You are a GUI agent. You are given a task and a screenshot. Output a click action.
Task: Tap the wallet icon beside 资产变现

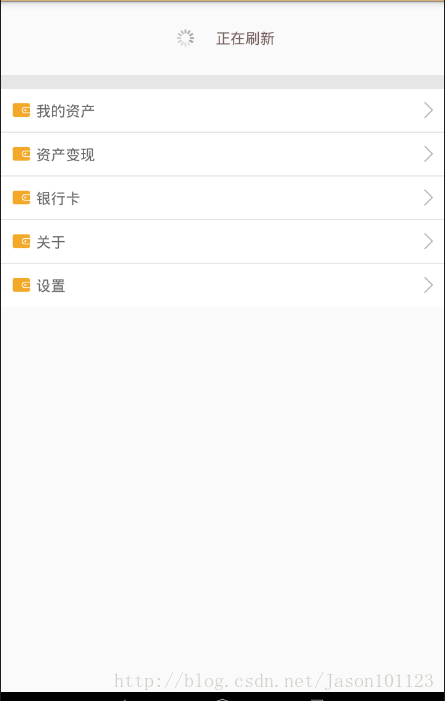coord(21,154)
